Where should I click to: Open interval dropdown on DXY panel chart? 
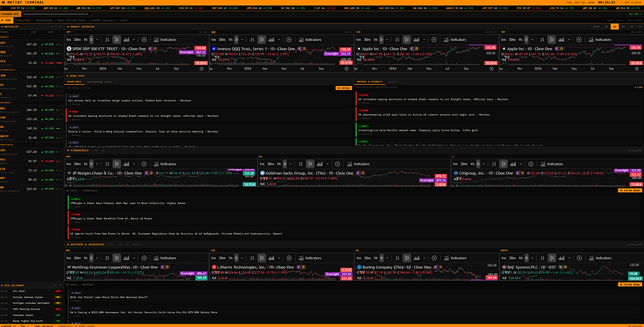coord(532,39)
